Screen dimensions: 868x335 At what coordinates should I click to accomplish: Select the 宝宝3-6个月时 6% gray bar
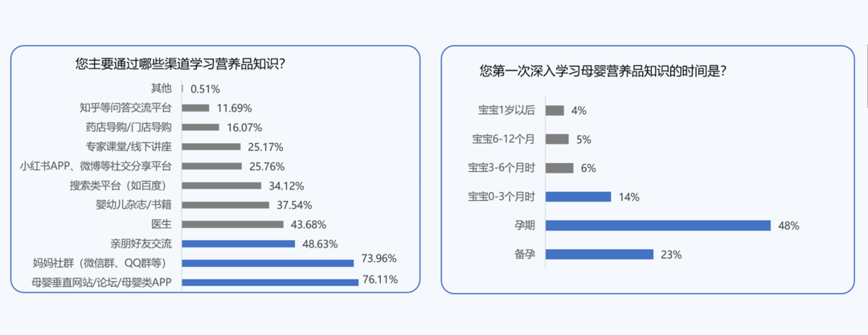tap(559, 168)
